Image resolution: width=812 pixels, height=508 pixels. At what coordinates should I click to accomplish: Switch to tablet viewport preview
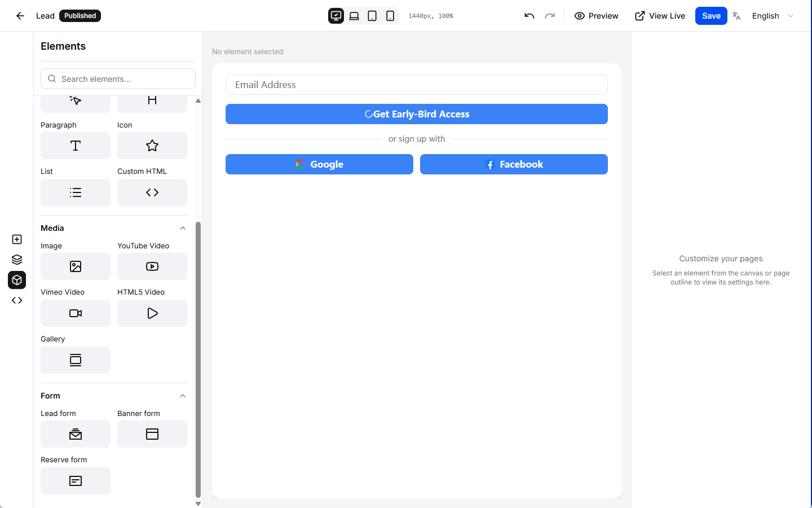[372, 16]
